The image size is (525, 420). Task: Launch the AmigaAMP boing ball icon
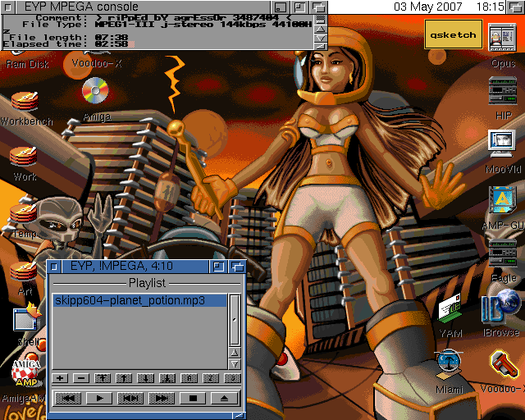[x=26, y=372]
